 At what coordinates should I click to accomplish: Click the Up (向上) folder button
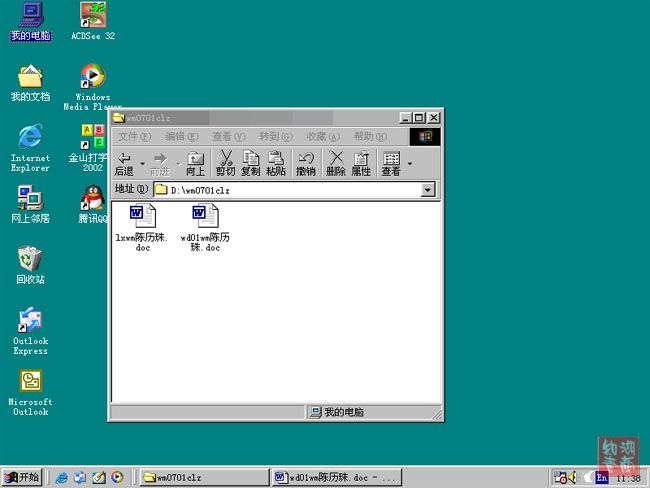tap(196, 163)
